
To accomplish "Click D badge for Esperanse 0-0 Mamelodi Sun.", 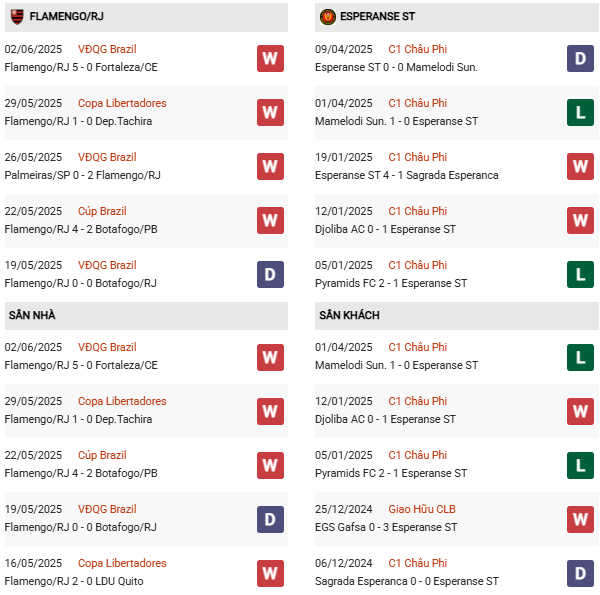I will [580, 58].
